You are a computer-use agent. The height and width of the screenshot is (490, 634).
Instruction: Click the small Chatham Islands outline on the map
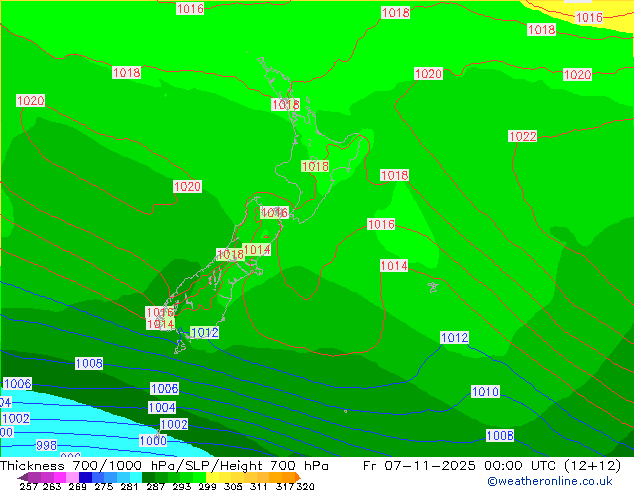(x=433, y=287)
